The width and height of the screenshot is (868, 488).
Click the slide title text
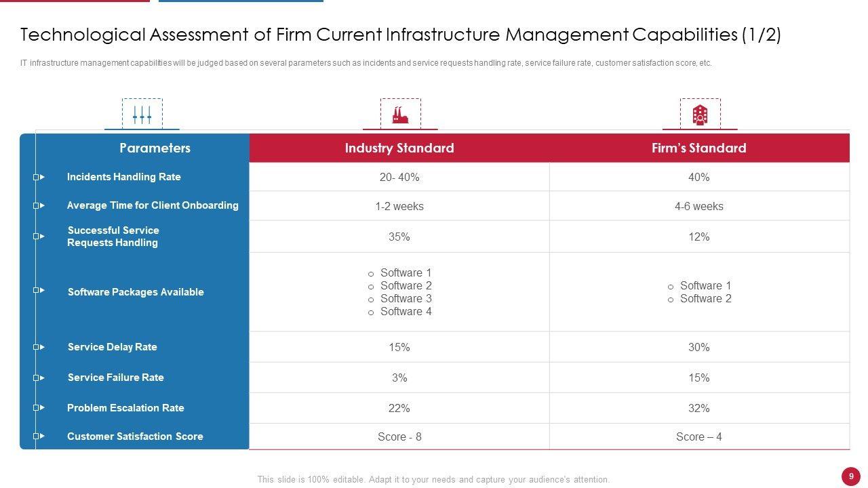tap(400, 35)
